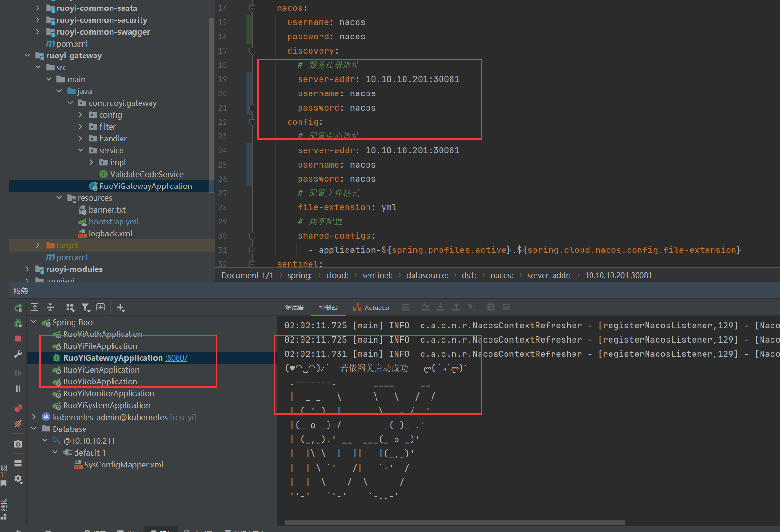Image resolution: width=780 pixels, height=532 pixels.
Task: Take thread dump with camera icon
Action: click(18, 444)
